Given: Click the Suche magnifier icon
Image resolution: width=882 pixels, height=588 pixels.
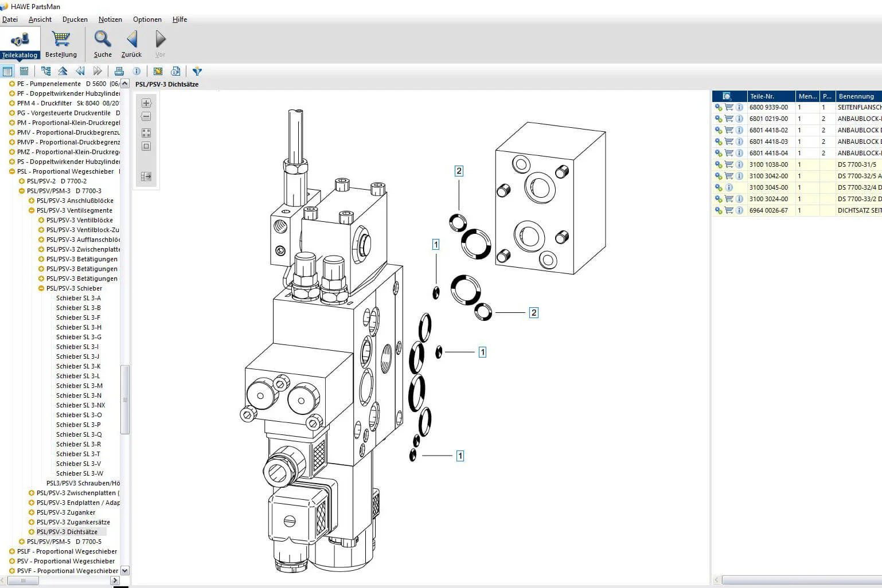Looking at the screenshot, I should click(x=103, y=44).
